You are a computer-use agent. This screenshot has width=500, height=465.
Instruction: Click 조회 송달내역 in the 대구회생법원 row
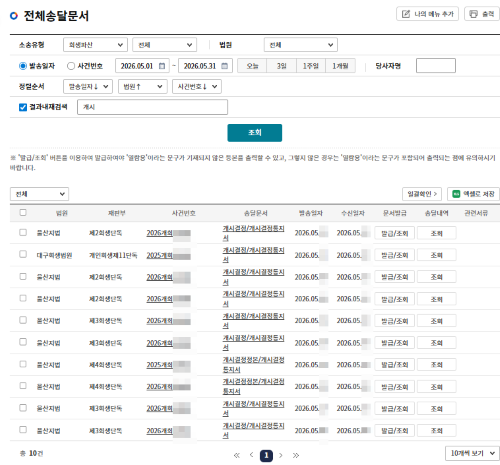pyautogui.click(x=437, y=255)
